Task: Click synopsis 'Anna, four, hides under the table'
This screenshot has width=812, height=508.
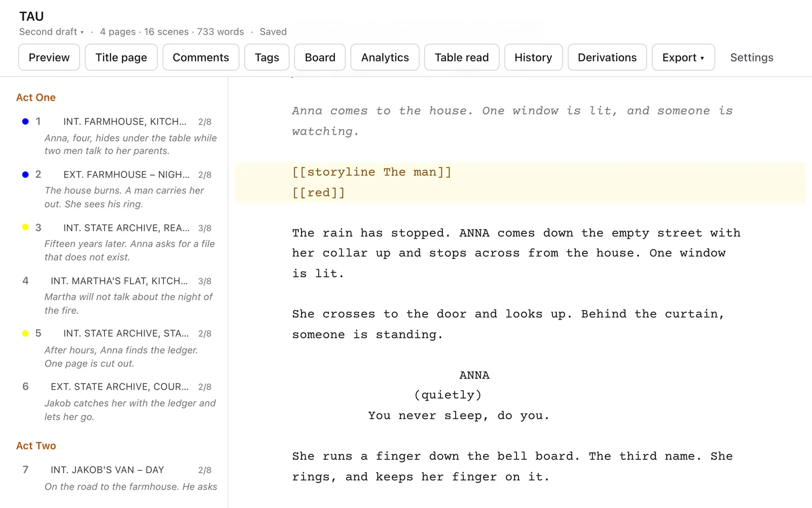Action: [x=130, y=144]
